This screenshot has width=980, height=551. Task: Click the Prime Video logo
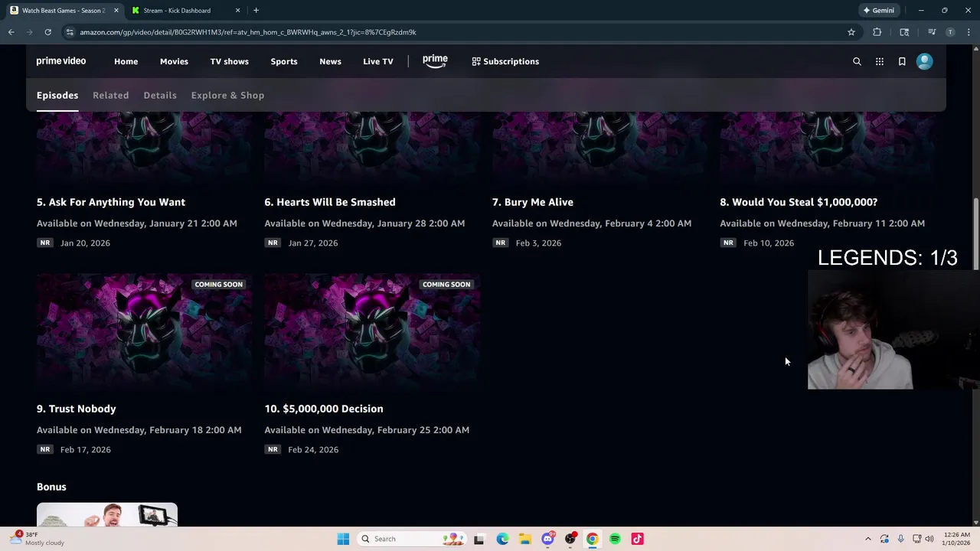coord(61,61)
